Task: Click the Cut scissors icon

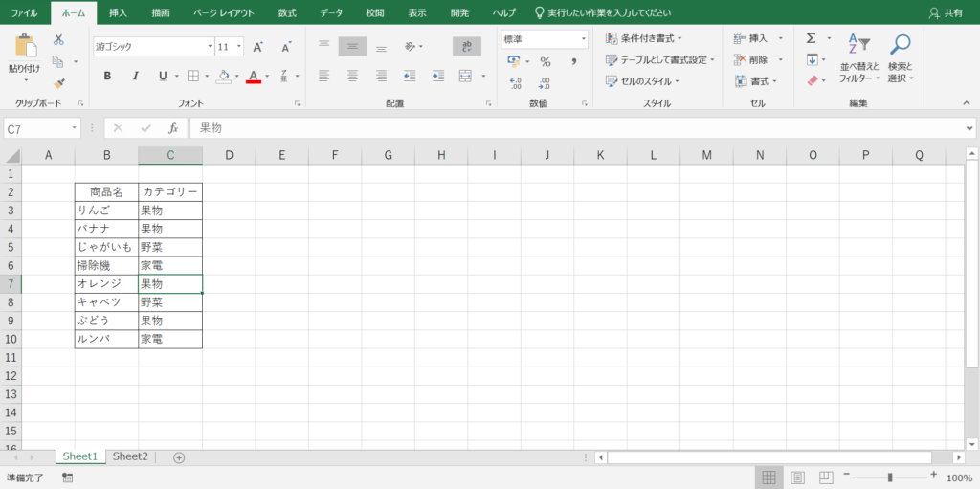Action: tap(58, 39)
